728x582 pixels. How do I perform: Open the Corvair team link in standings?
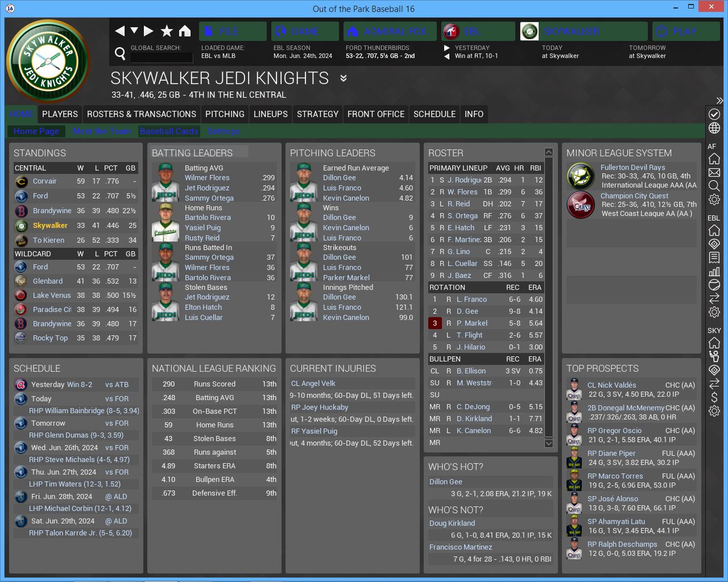(x=44, y=181)
